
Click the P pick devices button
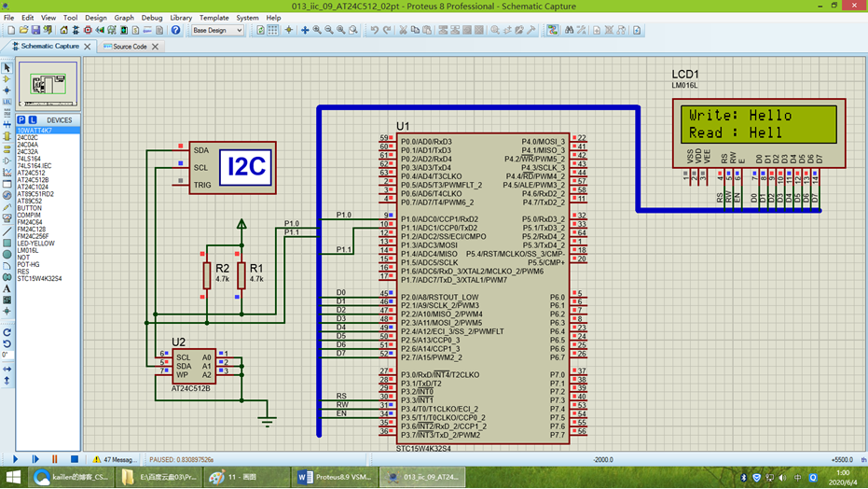21,120
